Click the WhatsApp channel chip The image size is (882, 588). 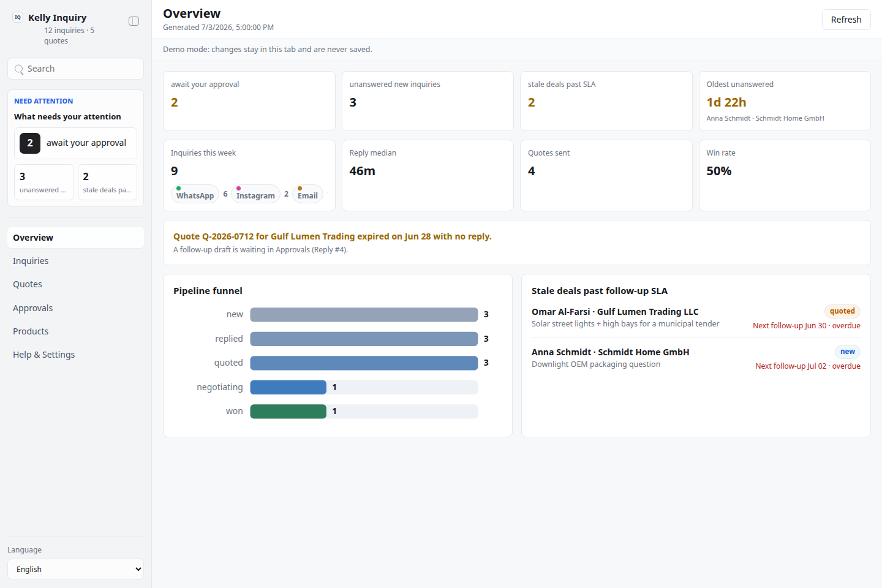195,194
